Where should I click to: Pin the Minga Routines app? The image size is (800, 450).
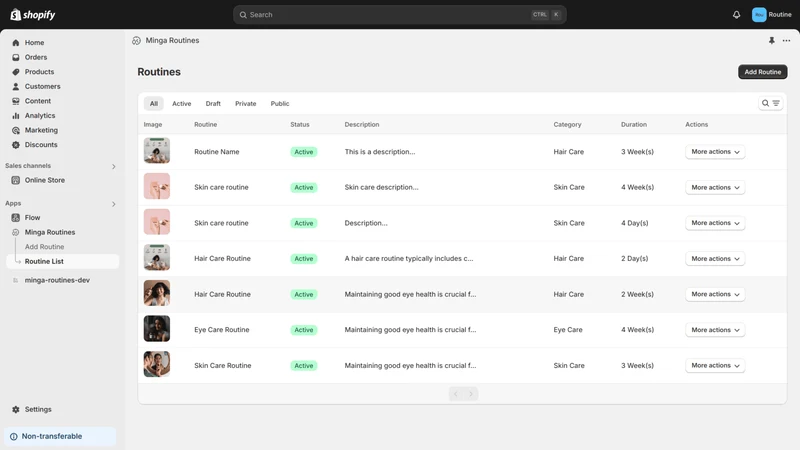pyautogui.click(x=771, y=40)
